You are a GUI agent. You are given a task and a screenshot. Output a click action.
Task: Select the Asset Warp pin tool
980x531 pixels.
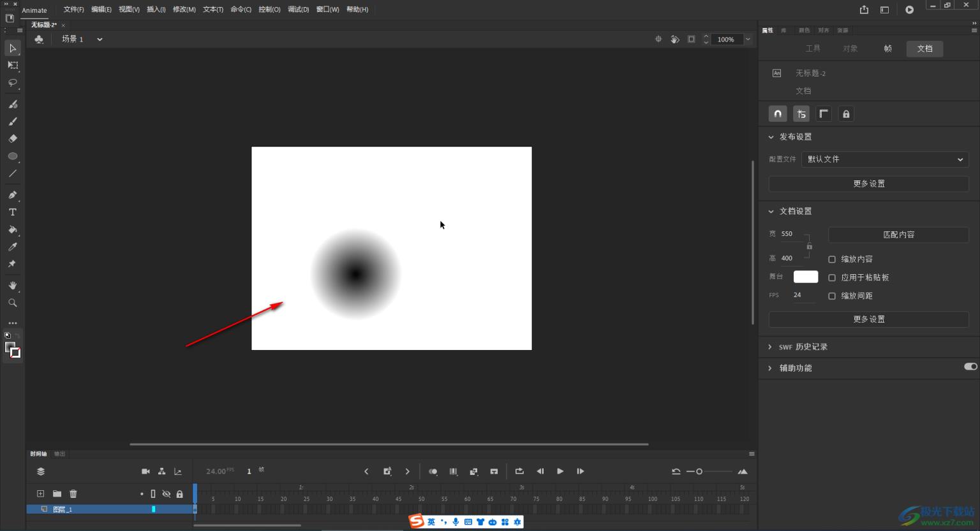(13, 264)
